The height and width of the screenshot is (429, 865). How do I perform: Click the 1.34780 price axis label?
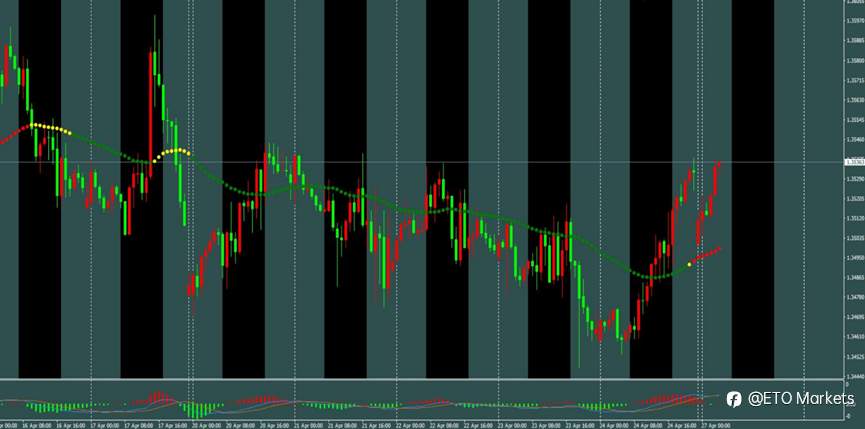pyautogui.click(x=855, y=297)
